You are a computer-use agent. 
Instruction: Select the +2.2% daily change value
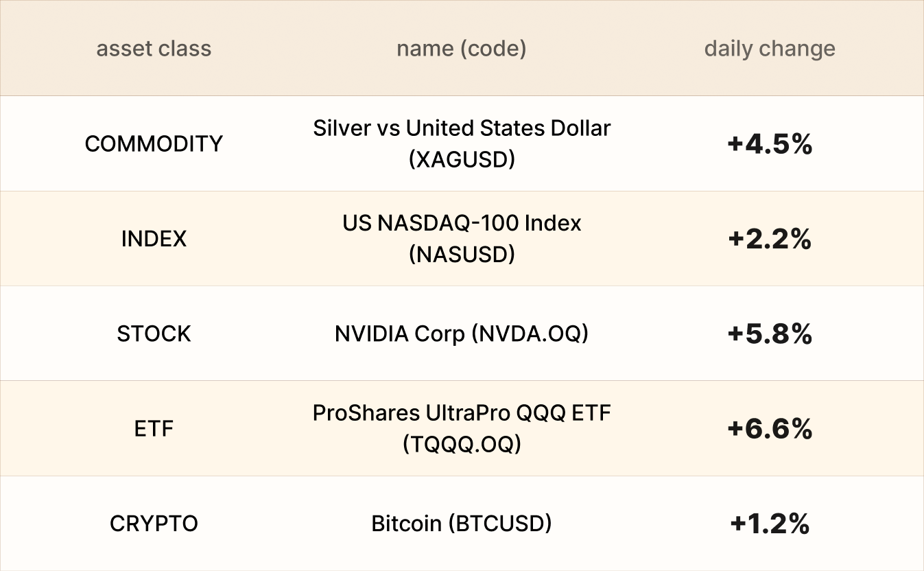pos(770,239)
